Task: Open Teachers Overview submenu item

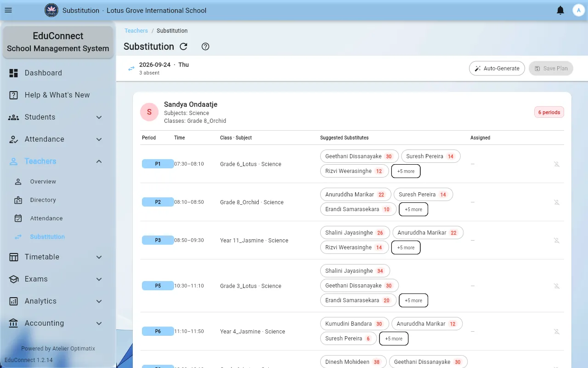Action: tap(58, 181)
